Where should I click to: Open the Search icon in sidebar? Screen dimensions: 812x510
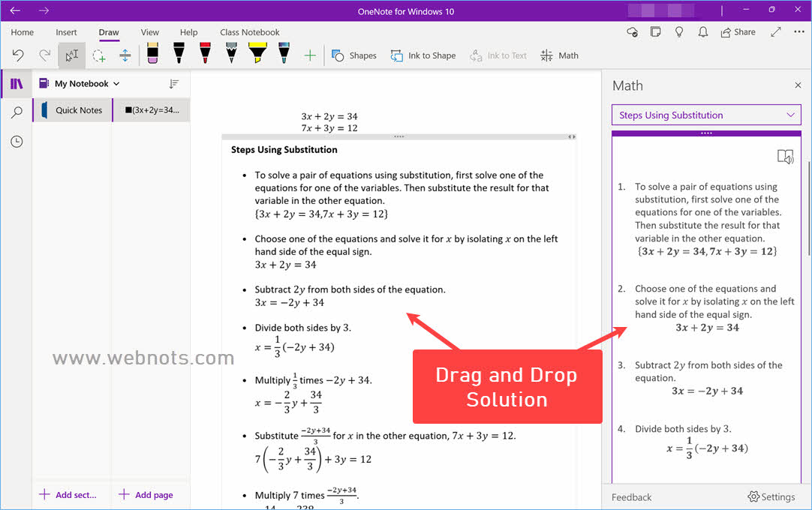pos(17,112)
